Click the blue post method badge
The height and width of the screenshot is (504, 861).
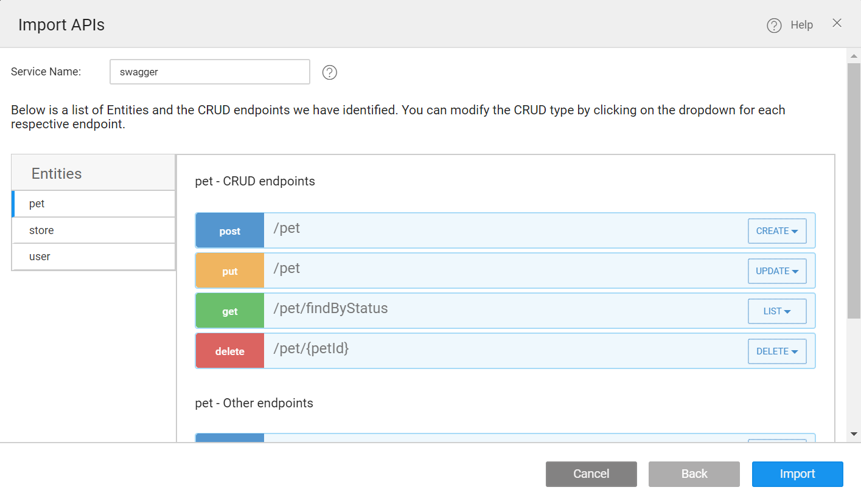[x=230, y=231]
